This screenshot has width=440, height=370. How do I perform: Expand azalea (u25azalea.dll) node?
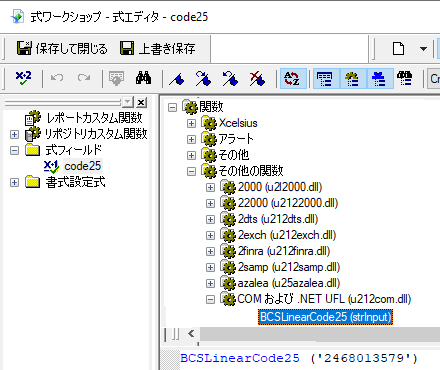coord(210,283)
